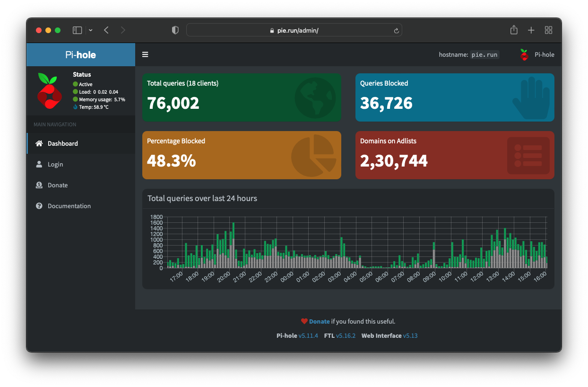Image resolution: width=588 pixels, height=387 pixels.
Task: Click the list icon on Domains on Adlists card
Action: coord(528,156)
